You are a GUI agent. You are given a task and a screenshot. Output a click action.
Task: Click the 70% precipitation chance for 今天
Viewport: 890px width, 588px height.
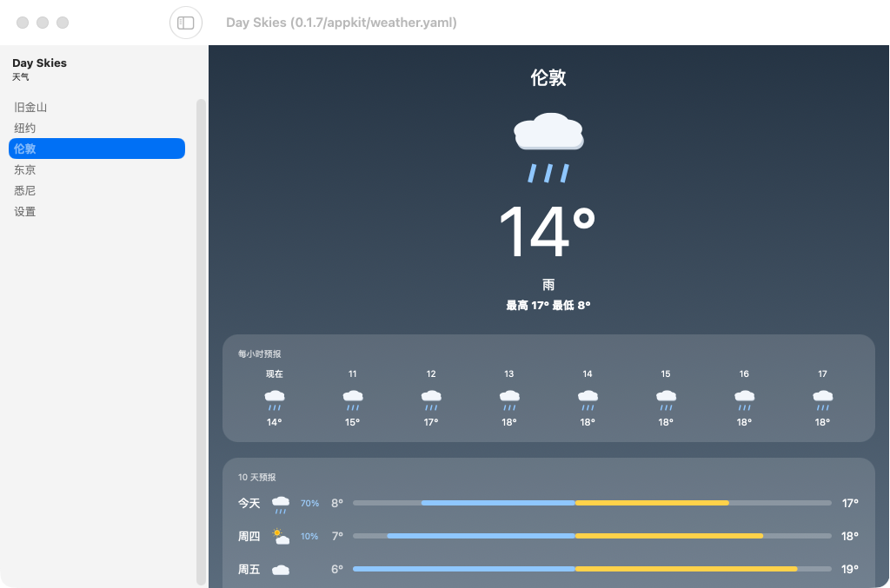309,504
